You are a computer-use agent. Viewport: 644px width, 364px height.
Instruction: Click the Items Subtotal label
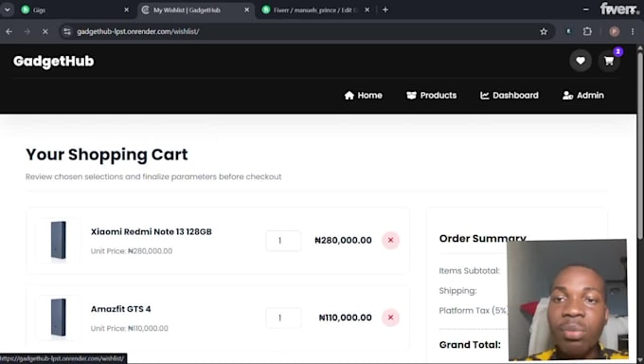[x=470, y=271]
